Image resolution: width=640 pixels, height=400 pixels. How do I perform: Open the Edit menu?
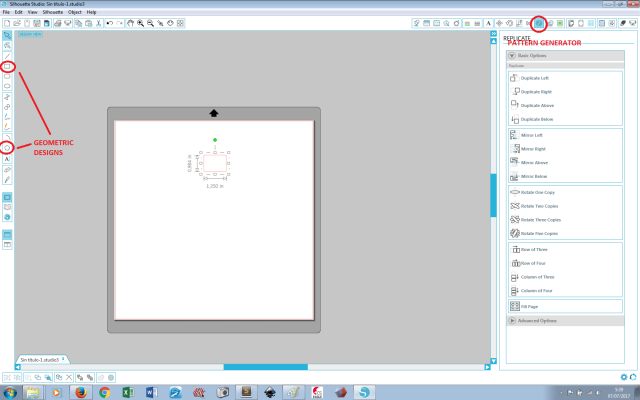(18, 12)
